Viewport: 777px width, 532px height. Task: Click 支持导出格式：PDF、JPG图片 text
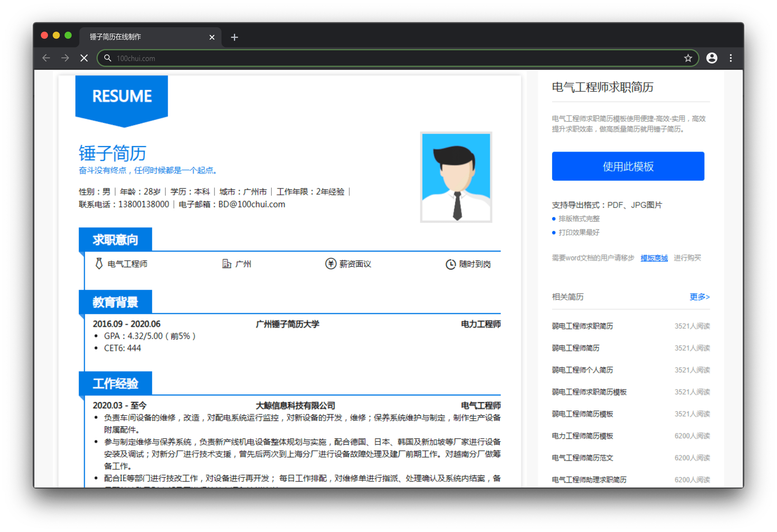(x=607, y=205)
